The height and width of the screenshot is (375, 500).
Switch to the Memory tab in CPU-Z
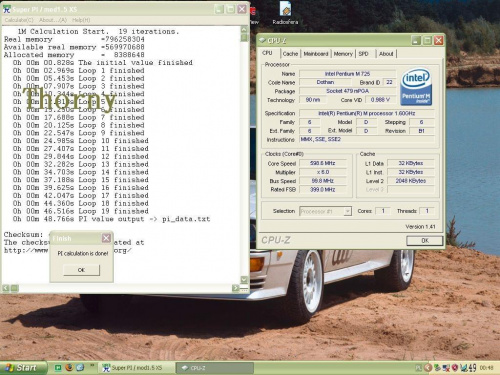(x=343, y=54)
